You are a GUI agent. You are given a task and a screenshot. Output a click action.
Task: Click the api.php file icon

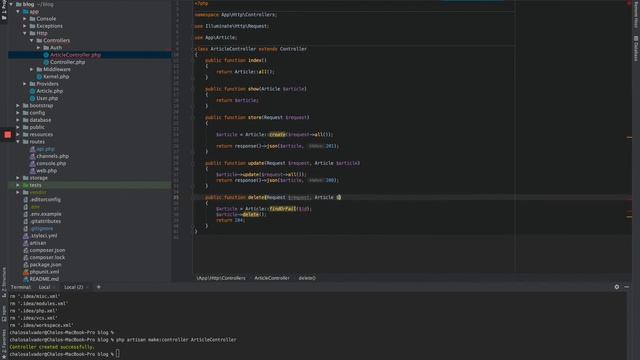click(32, 149)
